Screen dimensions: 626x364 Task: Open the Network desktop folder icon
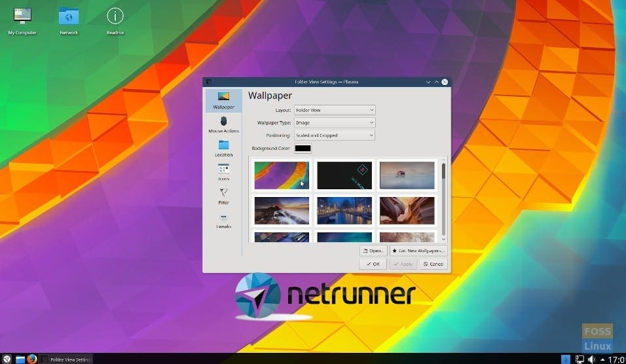pos(69,21)
